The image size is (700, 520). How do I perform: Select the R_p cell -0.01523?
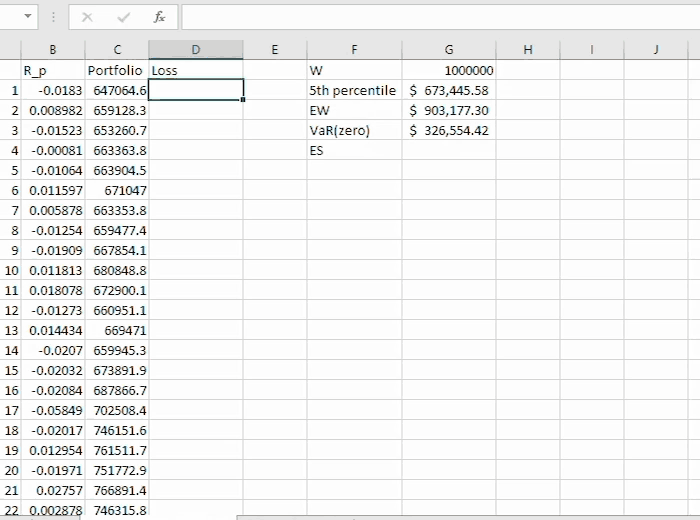point(53,130)
